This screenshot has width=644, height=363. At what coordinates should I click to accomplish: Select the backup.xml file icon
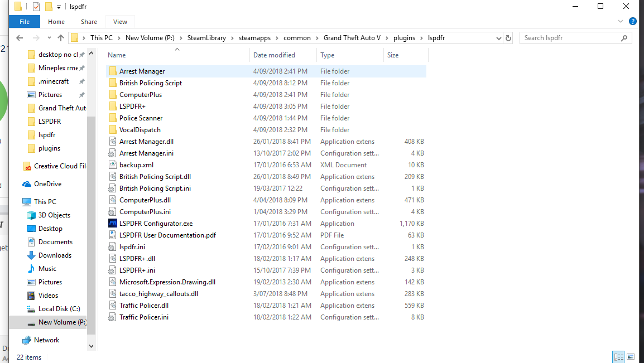113,165
